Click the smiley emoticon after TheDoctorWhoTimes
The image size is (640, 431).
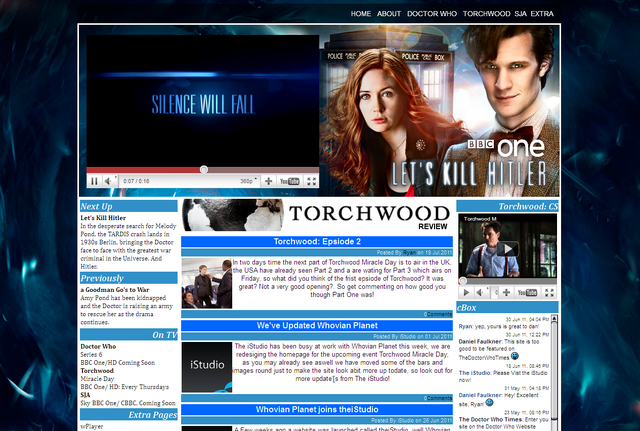[x=515, y=356]
